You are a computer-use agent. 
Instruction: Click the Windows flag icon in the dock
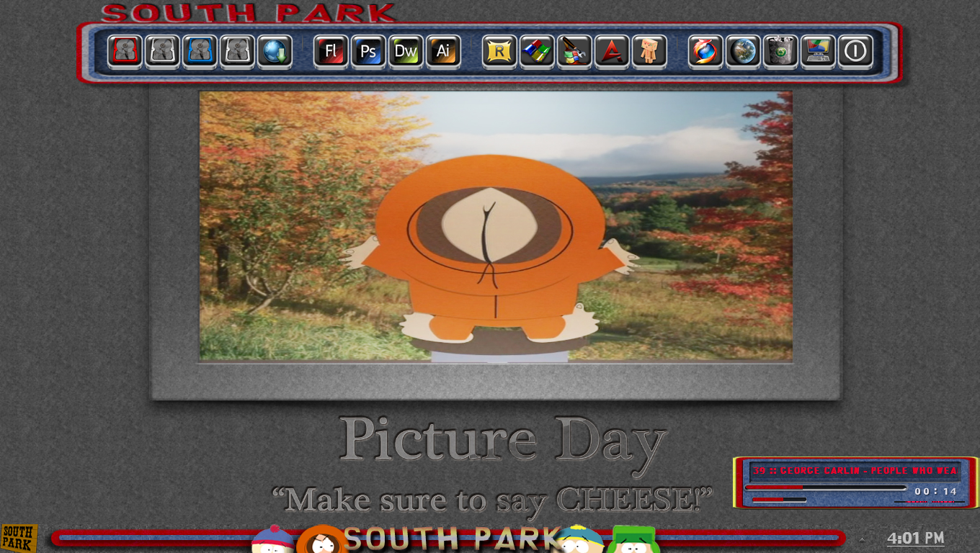coord(538,52)
